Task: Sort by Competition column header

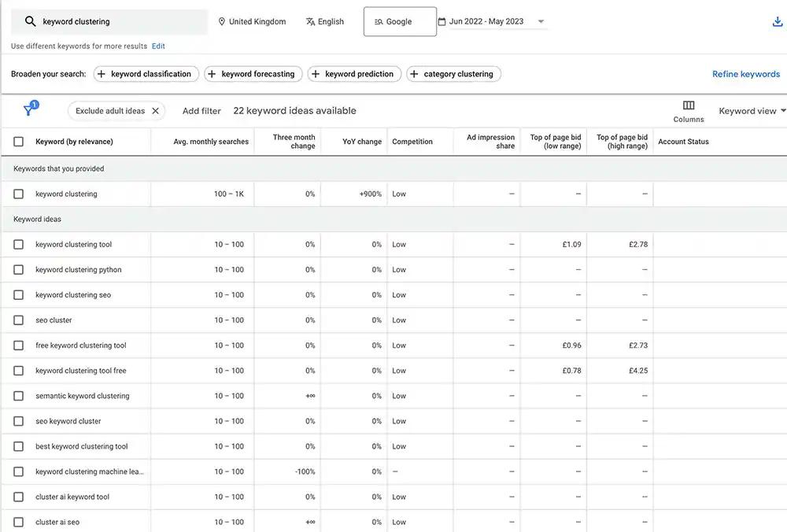Action: pyautogui.click(x=412, y=142)
